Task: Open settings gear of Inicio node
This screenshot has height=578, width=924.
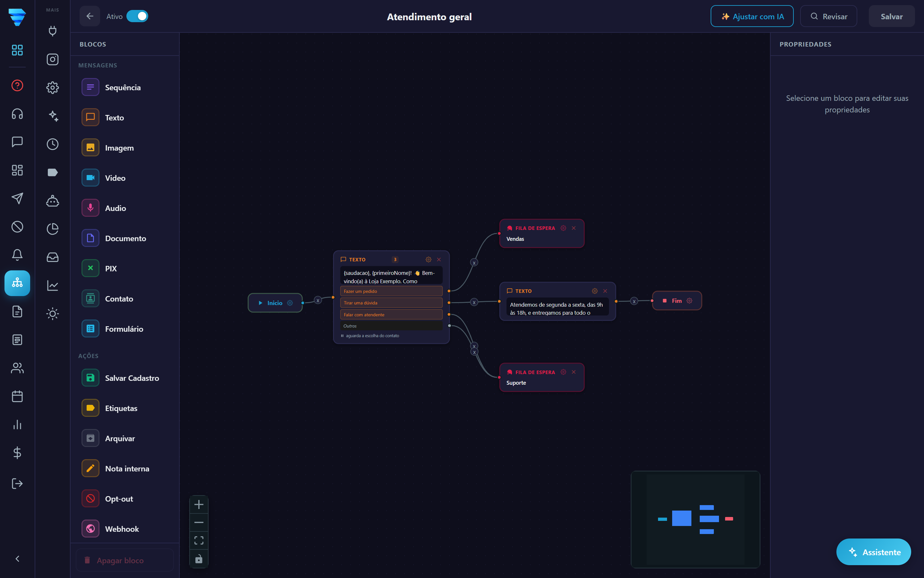Action: pyautogui.click(x=290, y=303)
